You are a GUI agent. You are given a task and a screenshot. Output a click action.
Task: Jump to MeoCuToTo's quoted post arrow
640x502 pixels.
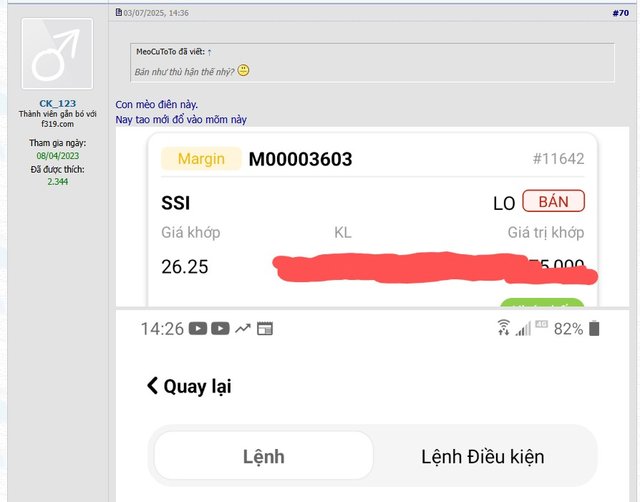pos(209,52)
